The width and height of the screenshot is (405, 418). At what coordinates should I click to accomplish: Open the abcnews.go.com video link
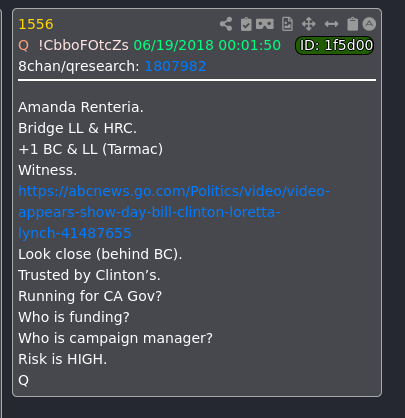click(x=174, y=212)
